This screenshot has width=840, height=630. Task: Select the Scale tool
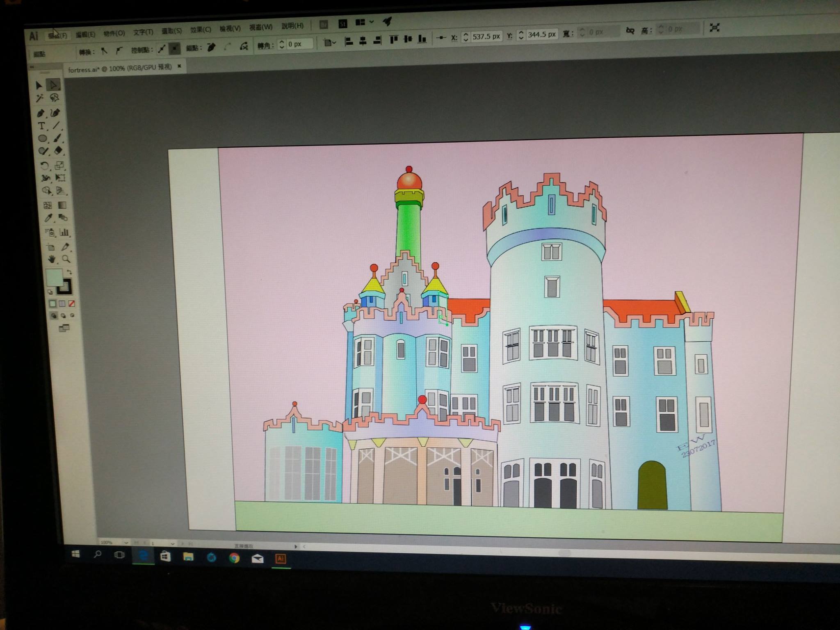pyautogui.click(x=59, y=165)
